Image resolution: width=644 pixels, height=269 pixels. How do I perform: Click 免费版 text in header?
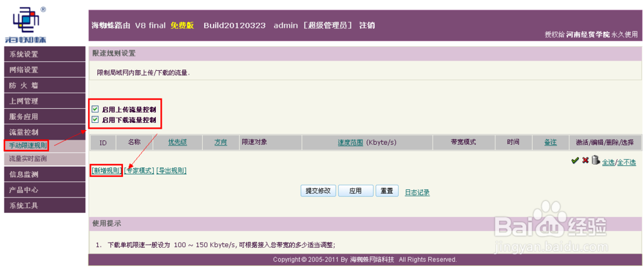(x=182, y=26)
